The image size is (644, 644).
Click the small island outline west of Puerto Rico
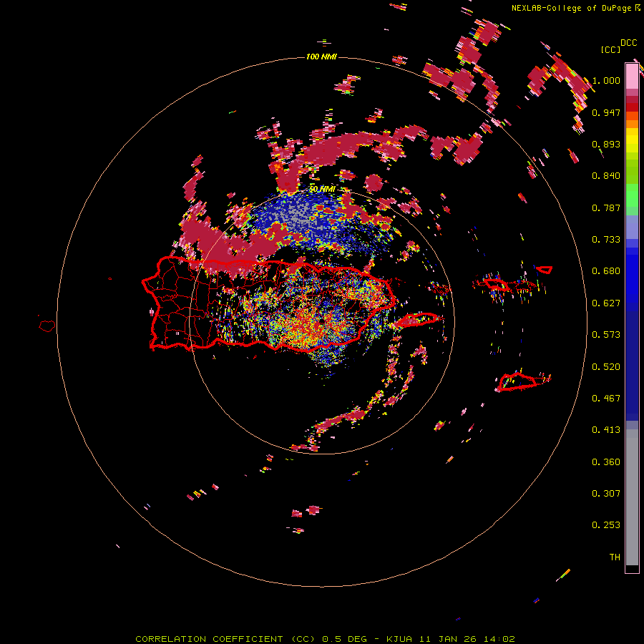click(x=47, y=326)
